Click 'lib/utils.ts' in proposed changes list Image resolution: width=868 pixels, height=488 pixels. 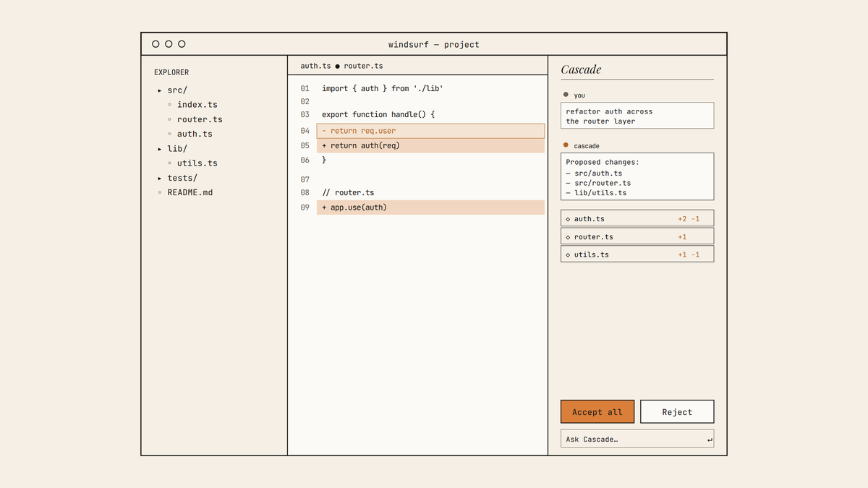point(600,193)
